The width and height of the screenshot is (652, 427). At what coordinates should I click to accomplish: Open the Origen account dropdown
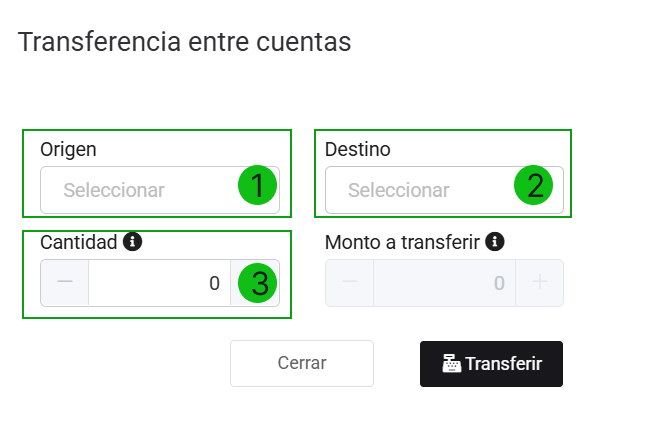[x=140, y=190]
